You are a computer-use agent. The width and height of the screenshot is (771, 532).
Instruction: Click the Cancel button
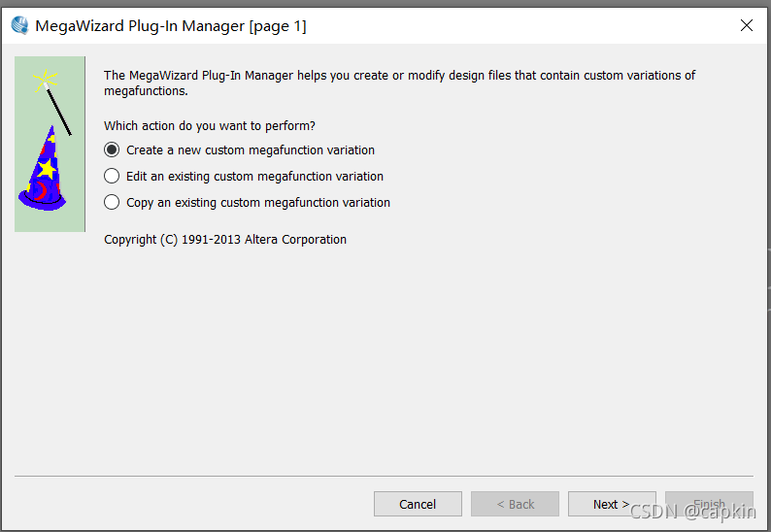pos(418,504)
